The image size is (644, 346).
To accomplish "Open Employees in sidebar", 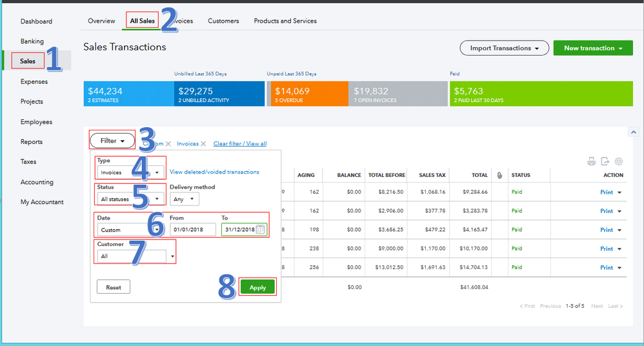I will pos(36,121).
